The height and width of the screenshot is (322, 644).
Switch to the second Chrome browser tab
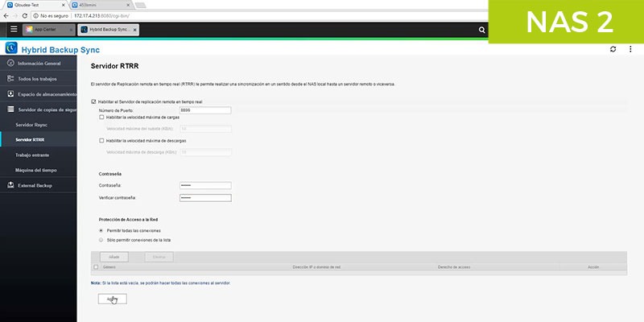pos(100,6)
